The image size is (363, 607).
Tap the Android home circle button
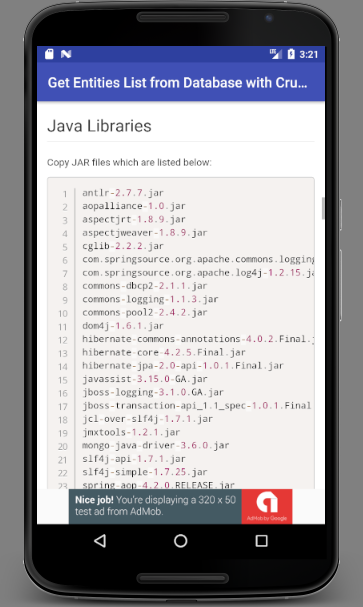tap(180, 540)
